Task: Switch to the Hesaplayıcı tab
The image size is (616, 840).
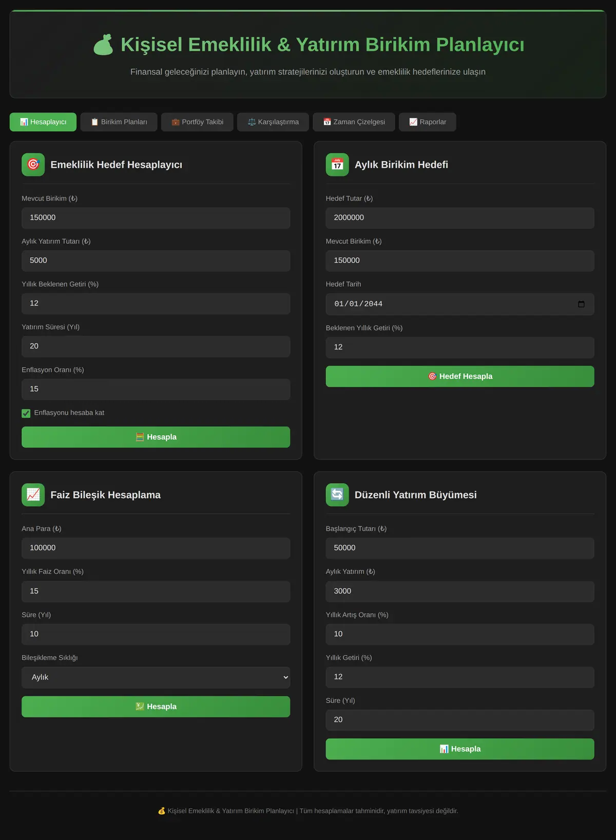Action: (43, 122)
